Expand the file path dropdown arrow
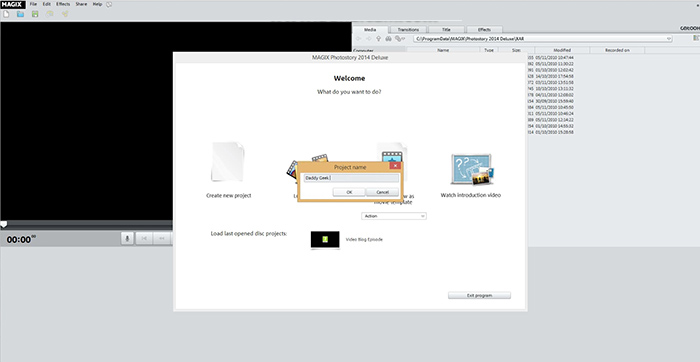 click(669, 39)
